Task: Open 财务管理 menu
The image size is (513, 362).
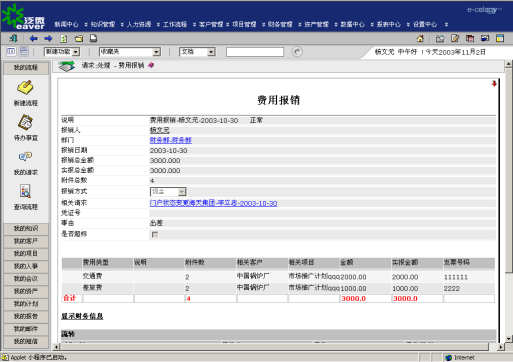Action: click(x=280, y=24)
